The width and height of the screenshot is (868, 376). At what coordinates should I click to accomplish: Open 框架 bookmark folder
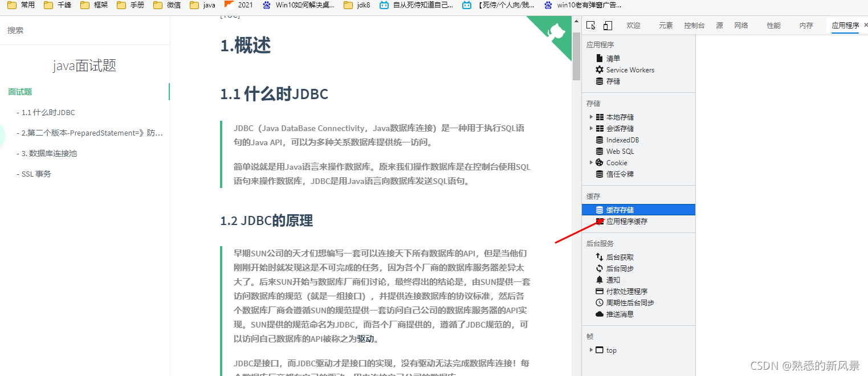pos(94,5)
